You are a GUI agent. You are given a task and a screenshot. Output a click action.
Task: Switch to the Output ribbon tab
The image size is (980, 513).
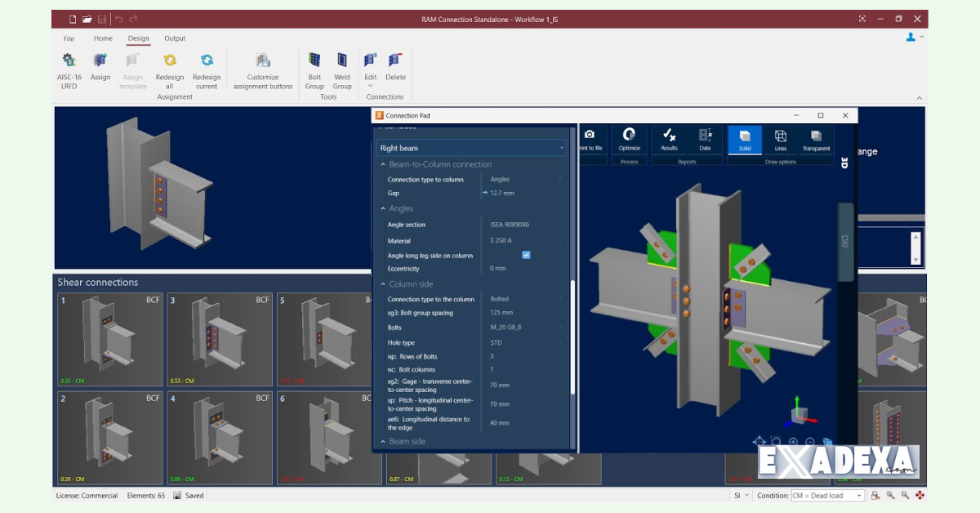tap(174, 38)
